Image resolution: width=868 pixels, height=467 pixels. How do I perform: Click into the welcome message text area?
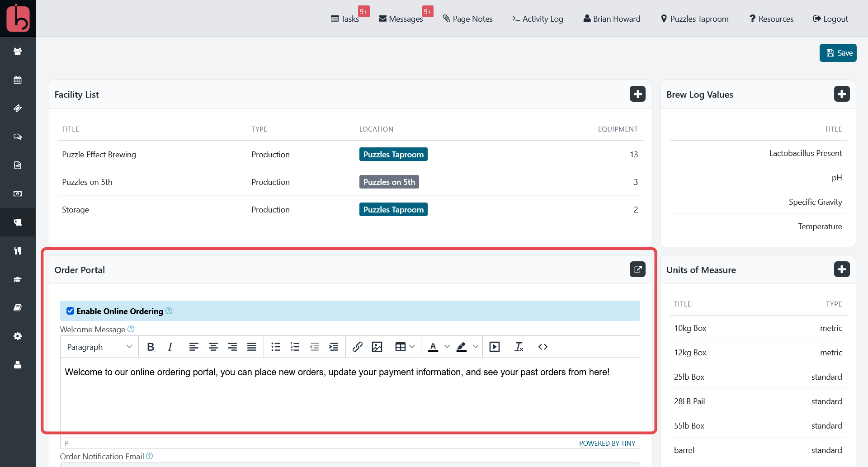point(350,397)
